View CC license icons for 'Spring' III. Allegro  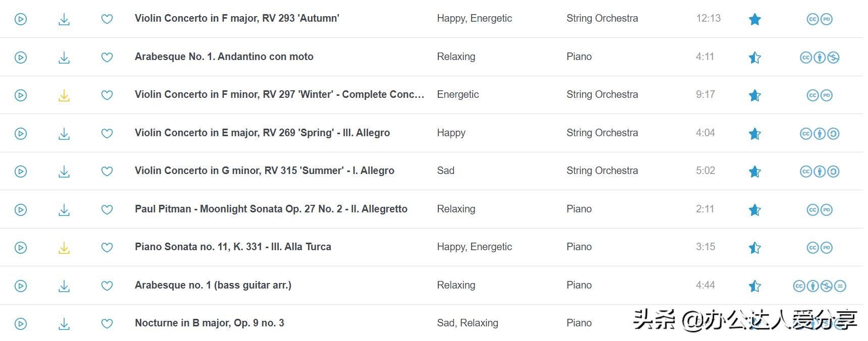click(819, 134)
